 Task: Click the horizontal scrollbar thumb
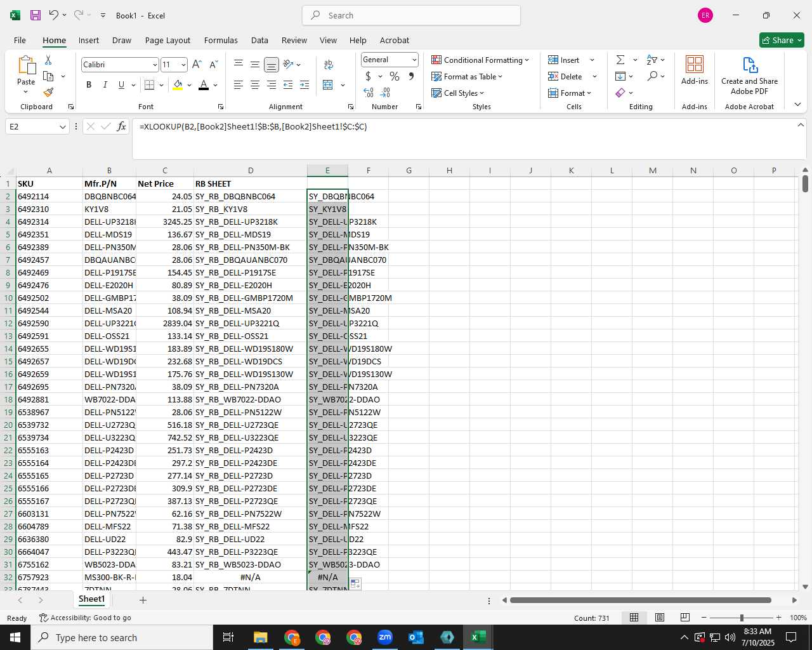pyautogui.click(x=641, y=600)
